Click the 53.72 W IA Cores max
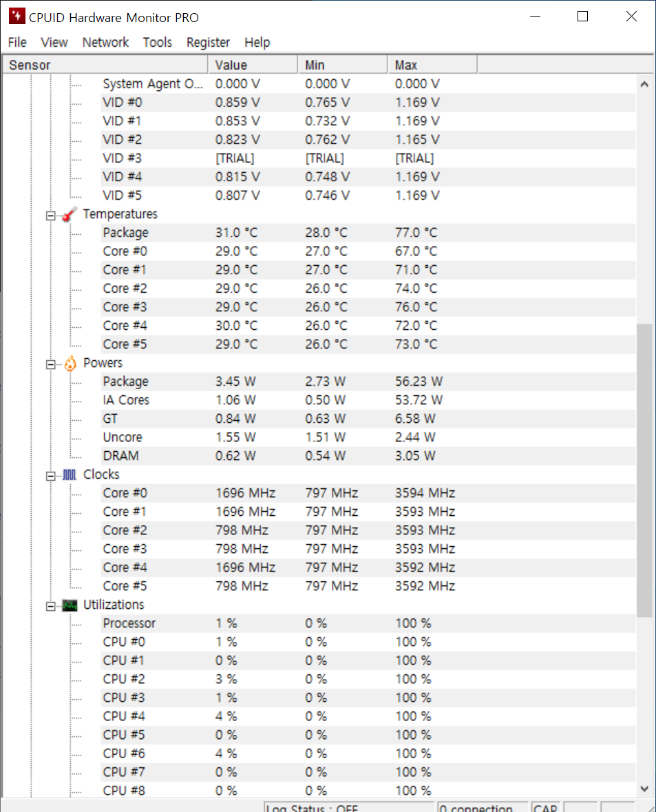Image resolution: width=656 pixels, height=812 pixels. [419, 400]
